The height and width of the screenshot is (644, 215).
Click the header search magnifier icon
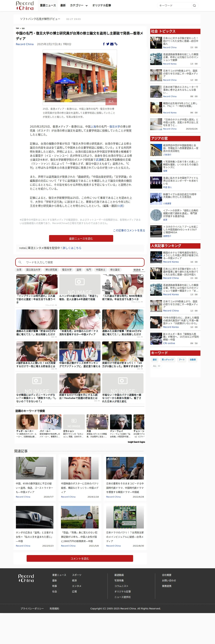(194, 6)
